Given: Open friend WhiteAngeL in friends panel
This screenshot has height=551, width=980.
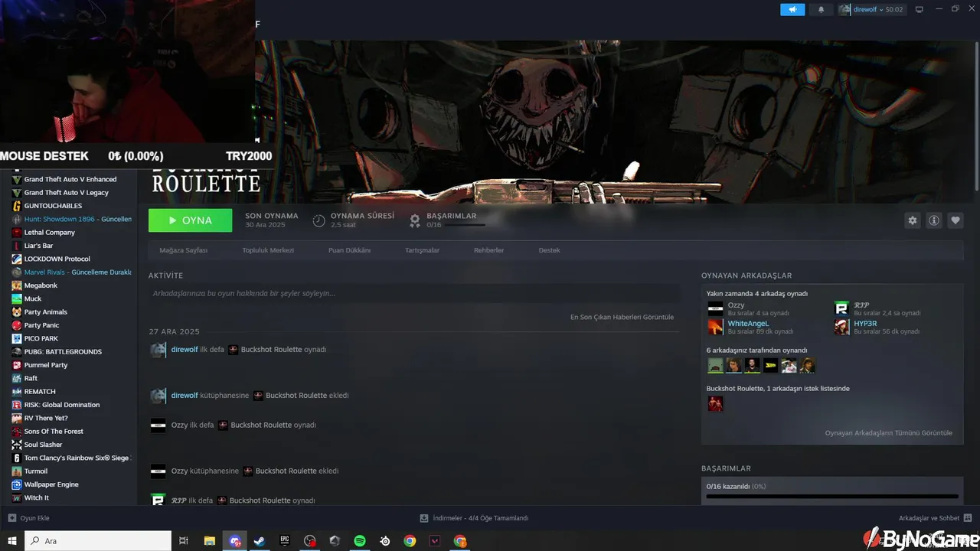Looking at the screenshot, I should click(x=747, y=324).
